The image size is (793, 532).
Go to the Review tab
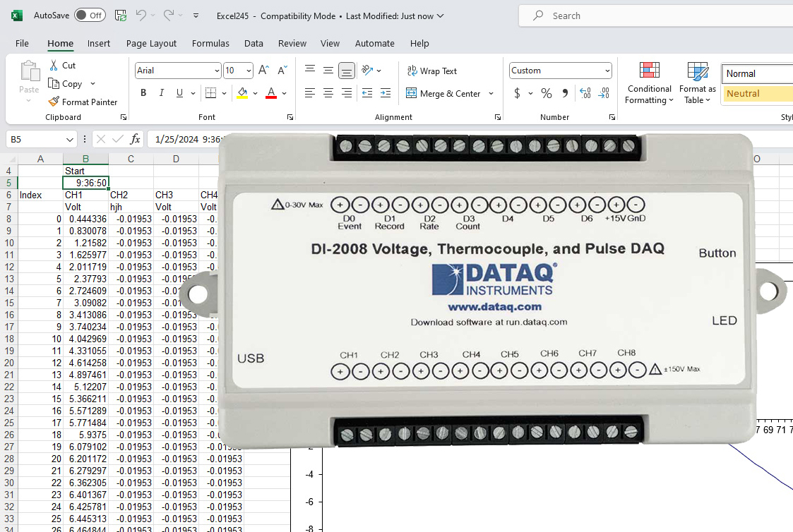[292, 44]
